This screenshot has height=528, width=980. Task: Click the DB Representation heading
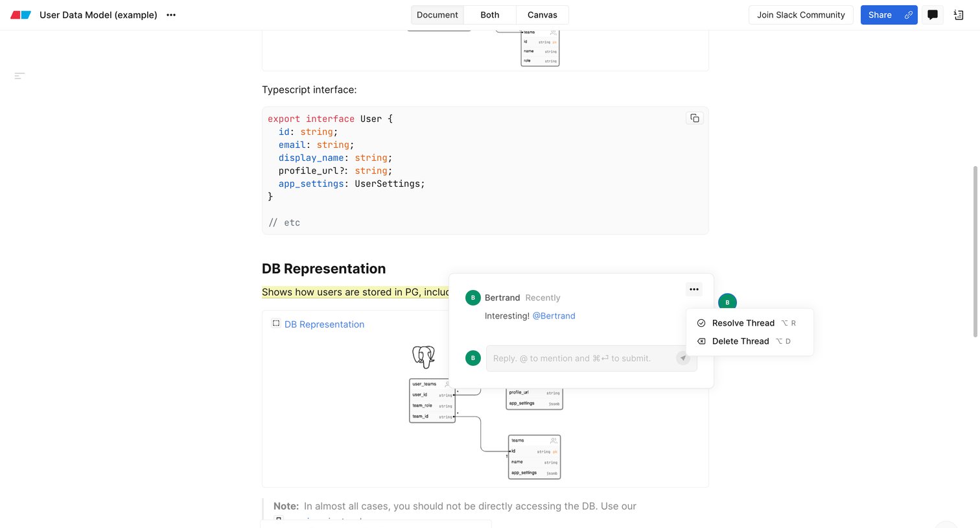click(323, 269)
